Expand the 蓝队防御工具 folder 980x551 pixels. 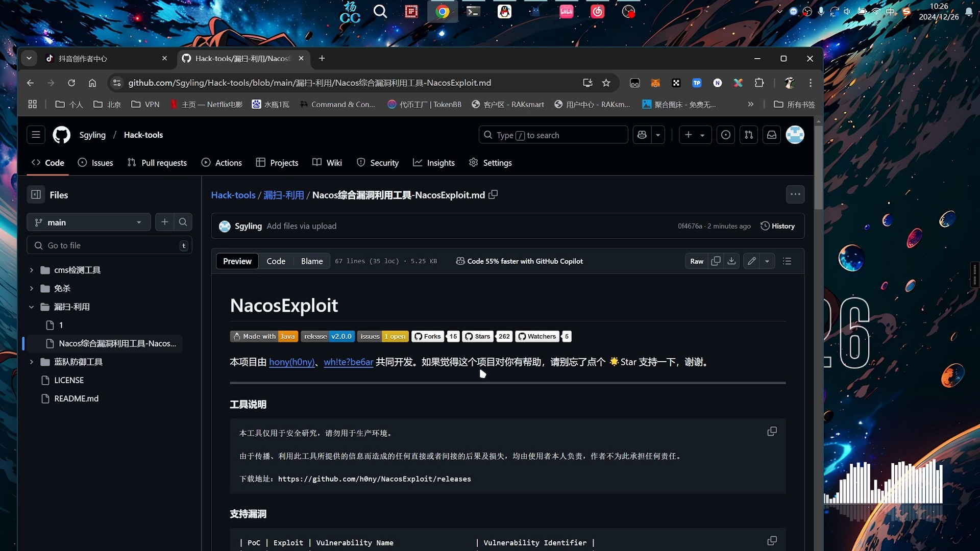point(32,362)
